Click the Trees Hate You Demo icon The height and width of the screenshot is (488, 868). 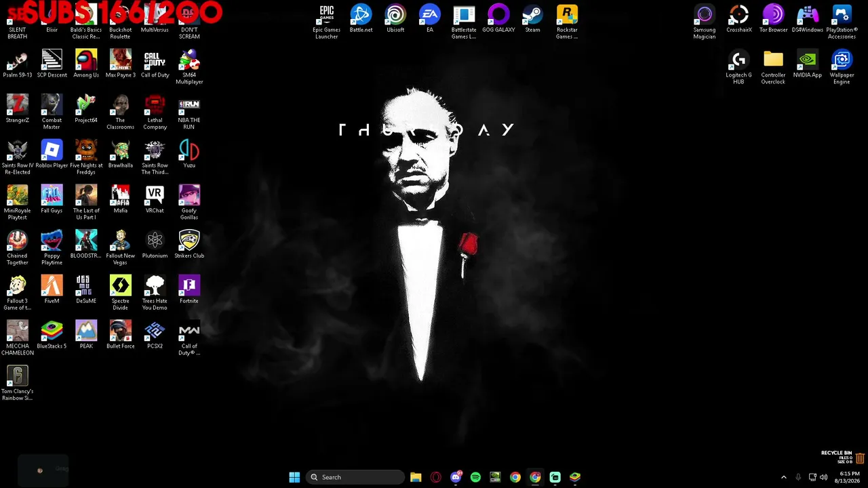155,293
